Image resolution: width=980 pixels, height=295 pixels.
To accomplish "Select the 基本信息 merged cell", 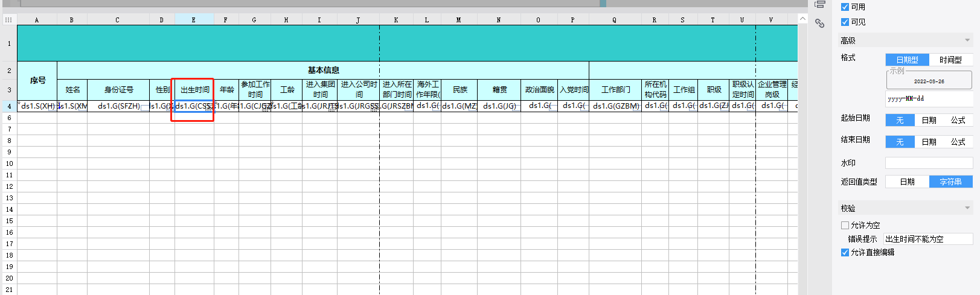I will tap(323, 70).
